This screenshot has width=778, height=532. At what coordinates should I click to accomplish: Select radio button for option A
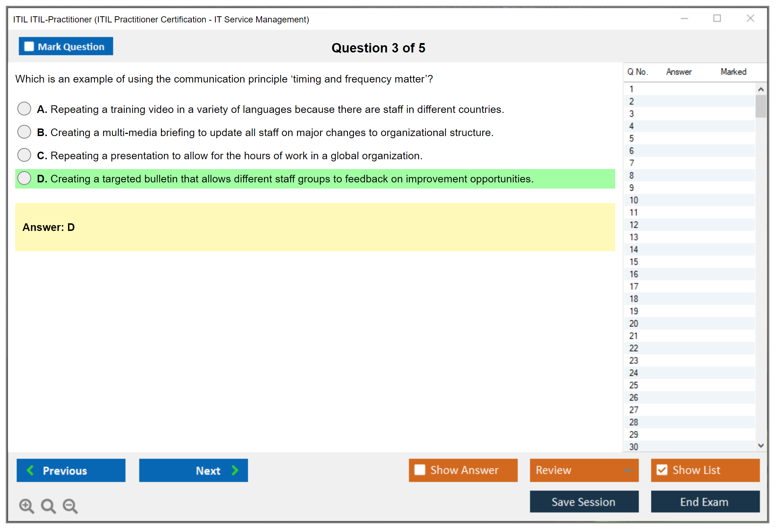tap(24, 109)
